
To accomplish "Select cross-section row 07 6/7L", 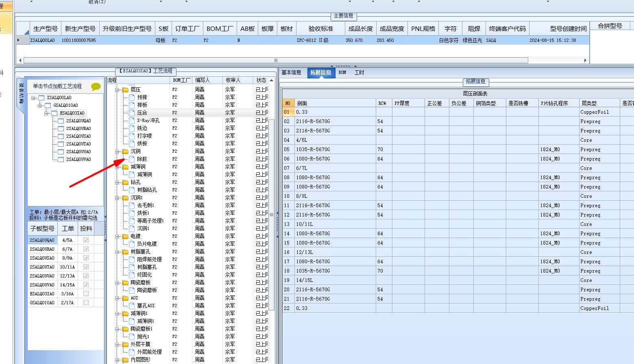I will tap(458, 168).
